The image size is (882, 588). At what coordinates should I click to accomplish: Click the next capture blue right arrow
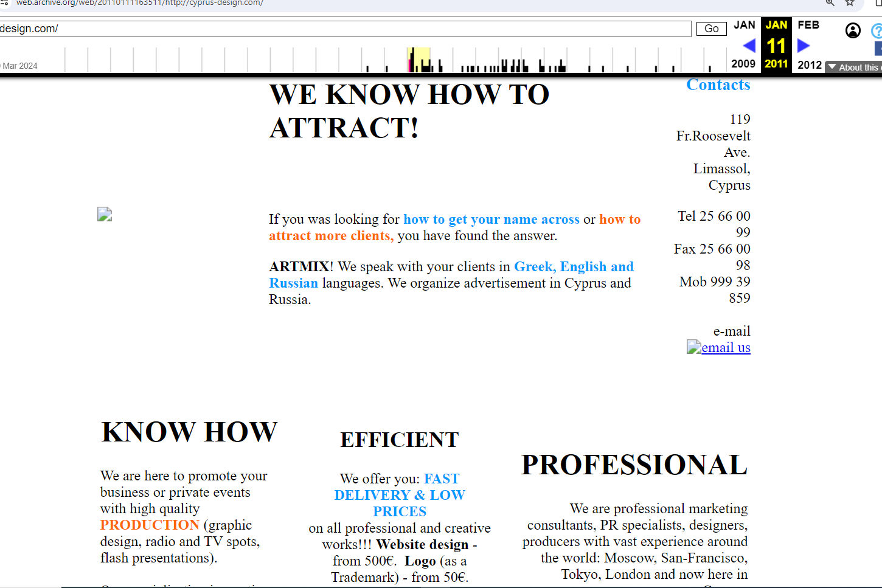click(803, 46)
